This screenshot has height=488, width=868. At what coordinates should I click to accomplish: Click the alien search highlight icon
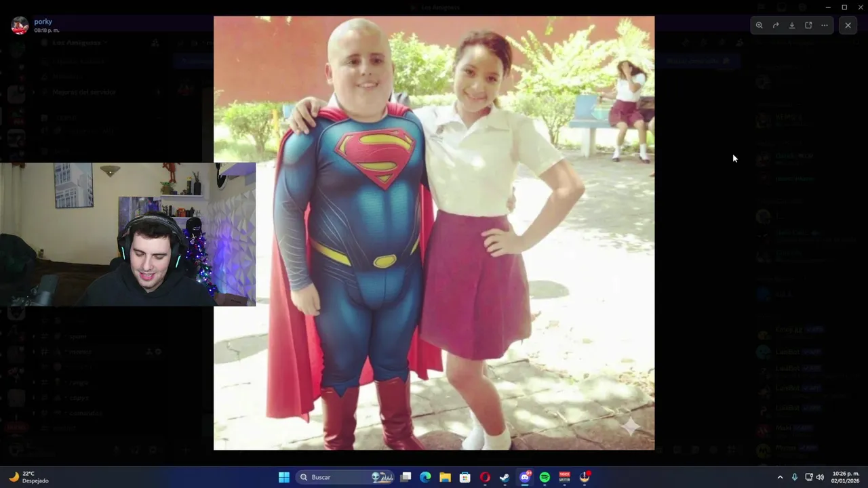[x=382, y=477]
